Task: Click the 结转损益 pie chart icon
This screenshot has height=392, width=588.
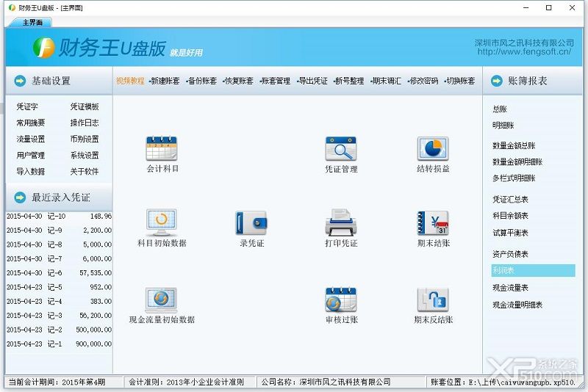Action: pyautogui.click(x=433, y=148)
